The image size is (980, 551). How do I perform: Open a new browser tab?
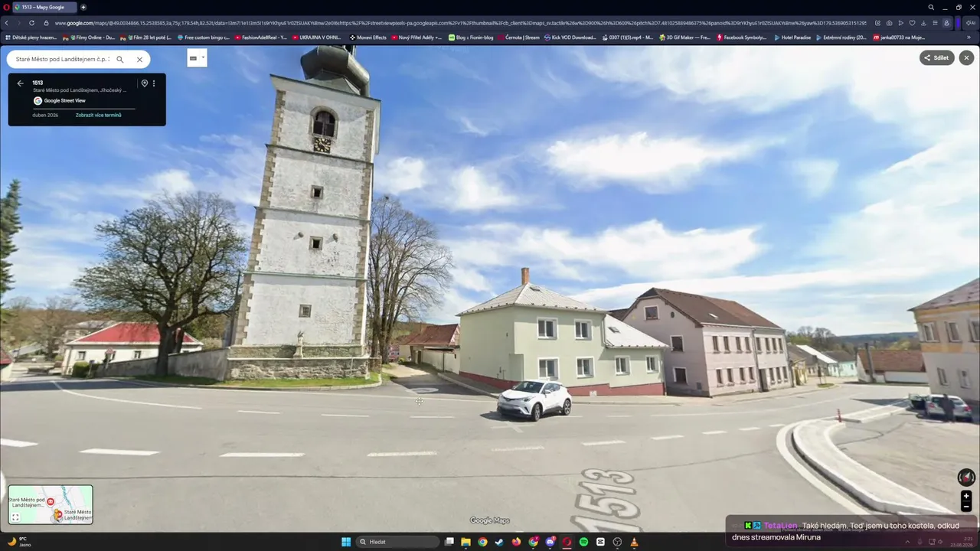click(x=83, y=7)
